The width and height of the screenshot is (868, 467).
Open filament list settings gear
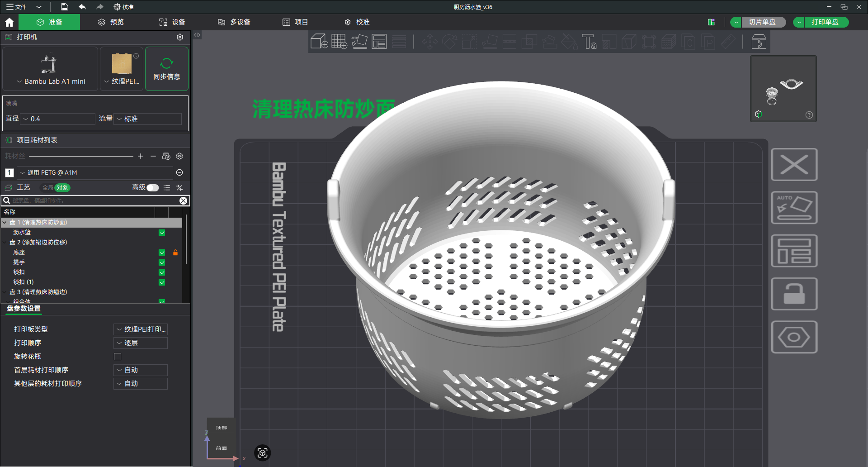pos(179,156)
